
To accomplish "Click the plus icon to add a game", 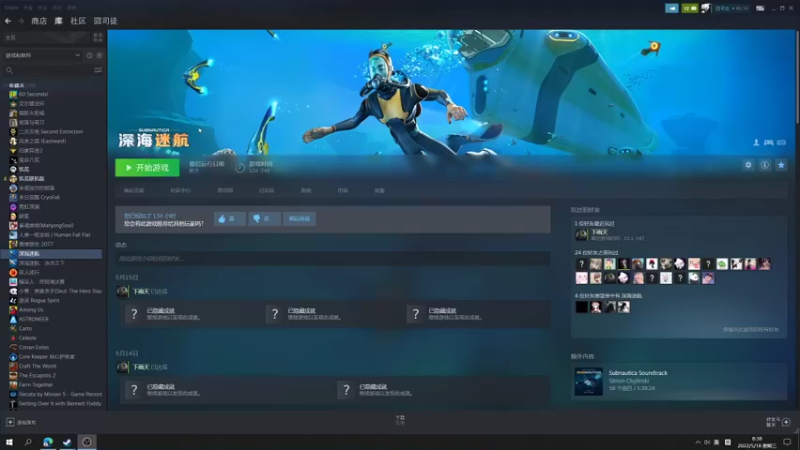I will click(x=10, y=422).
